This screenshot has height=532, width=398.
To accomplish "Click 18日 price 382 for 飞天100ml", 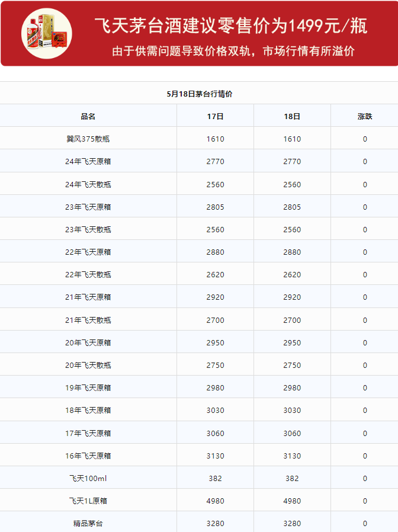I will click(292, 479).
